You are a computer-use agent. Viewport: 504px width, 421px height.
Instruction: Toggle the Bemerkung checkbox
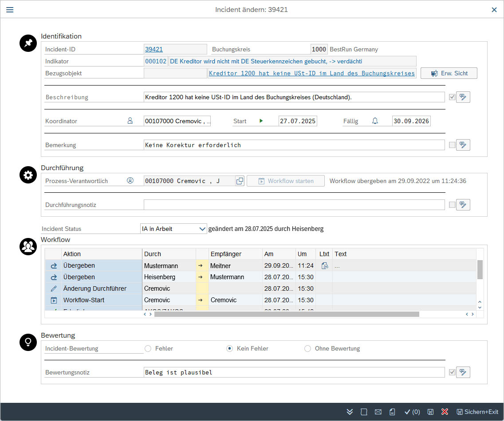(452, 145)
